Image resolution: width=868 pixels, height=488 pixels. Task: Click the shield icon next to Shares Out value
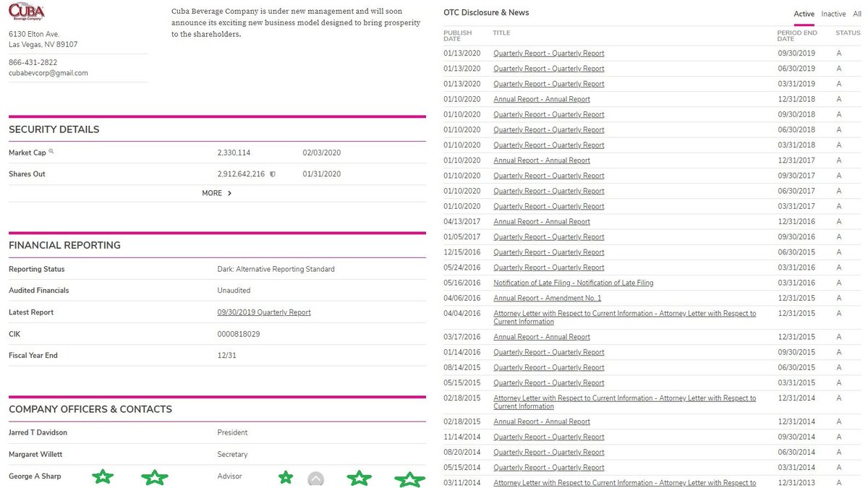point(273,174)
